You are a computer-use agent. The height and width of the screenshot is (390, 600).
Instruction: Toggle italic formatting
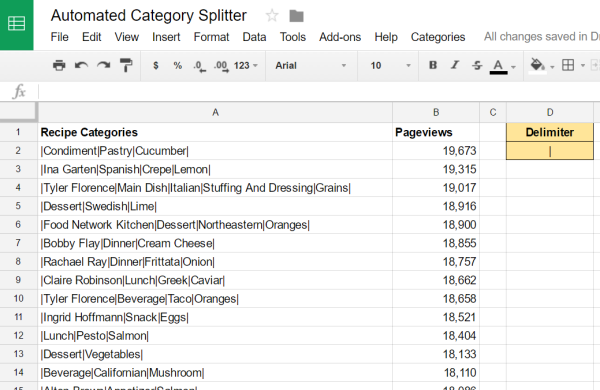point(455,65)
